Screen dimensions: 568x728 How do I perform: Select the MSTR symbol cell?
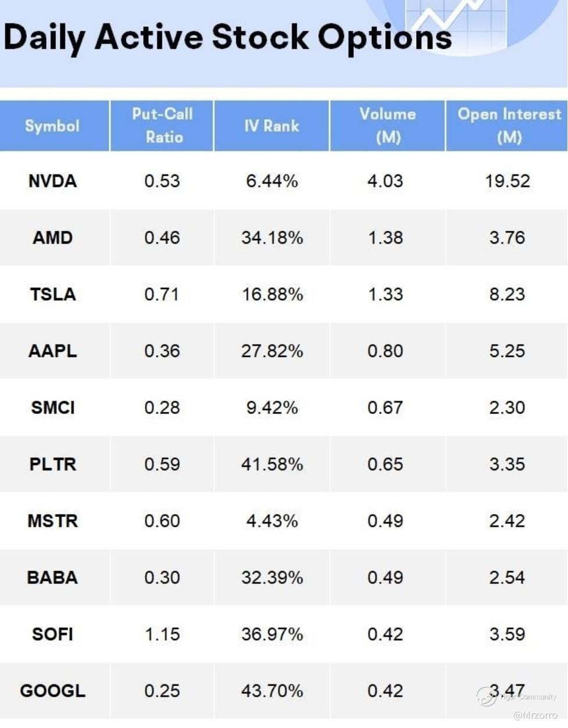[52, 521]
